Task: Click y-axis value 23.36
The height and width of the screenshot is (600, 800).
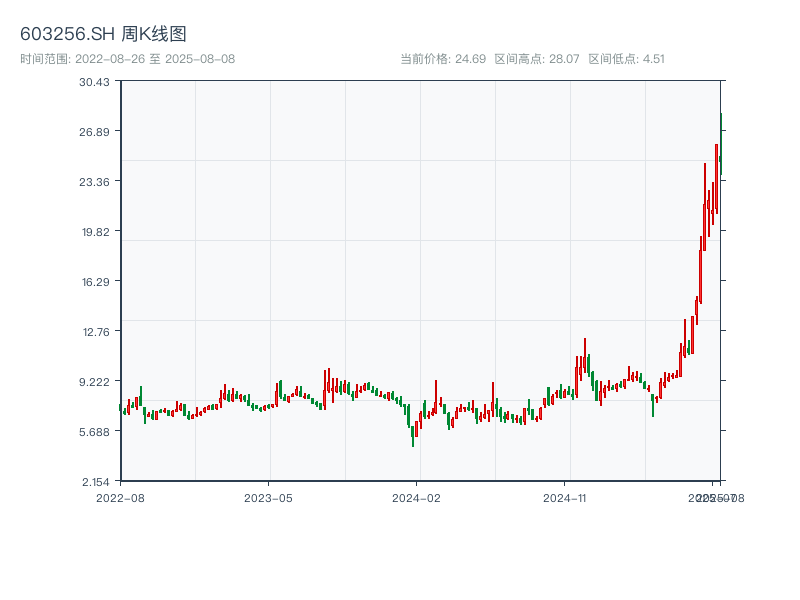Action: tap(94, 182)
